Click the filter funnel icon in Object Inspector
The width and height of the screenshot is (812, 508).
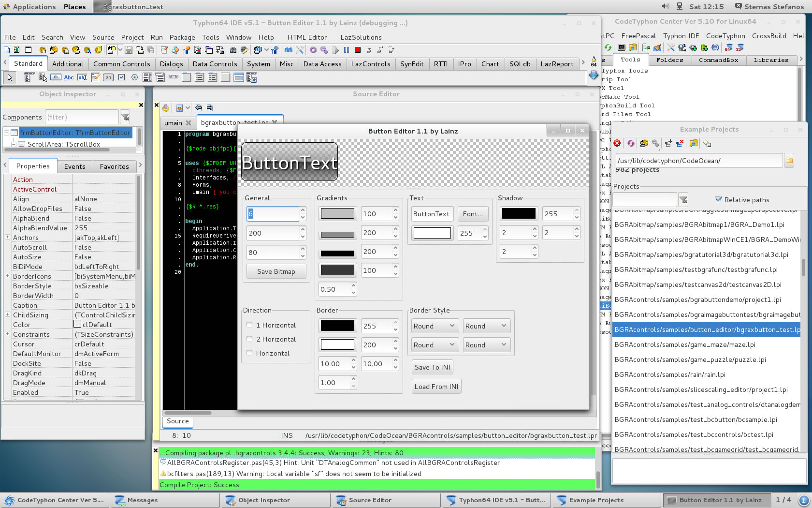(125, 117)
